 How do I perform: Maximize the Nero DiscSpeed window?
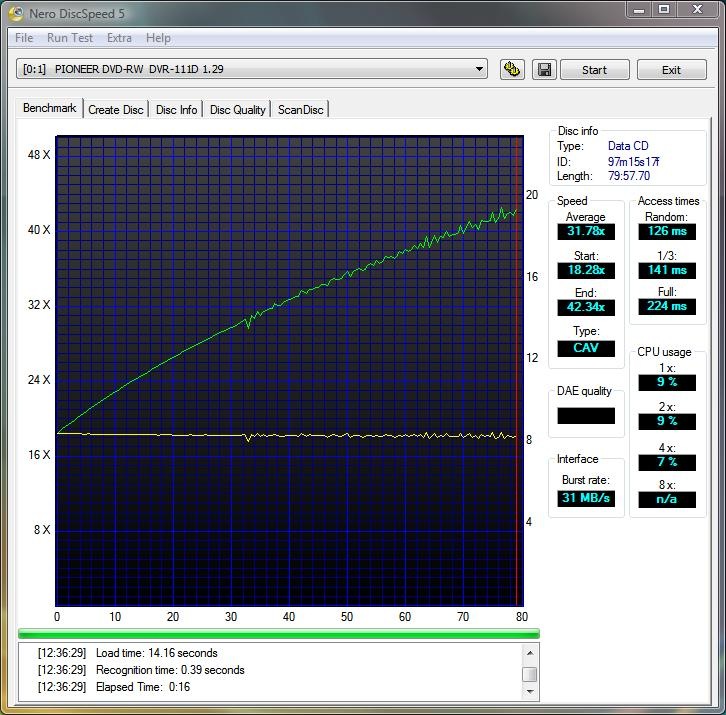(x=663, y=10)
